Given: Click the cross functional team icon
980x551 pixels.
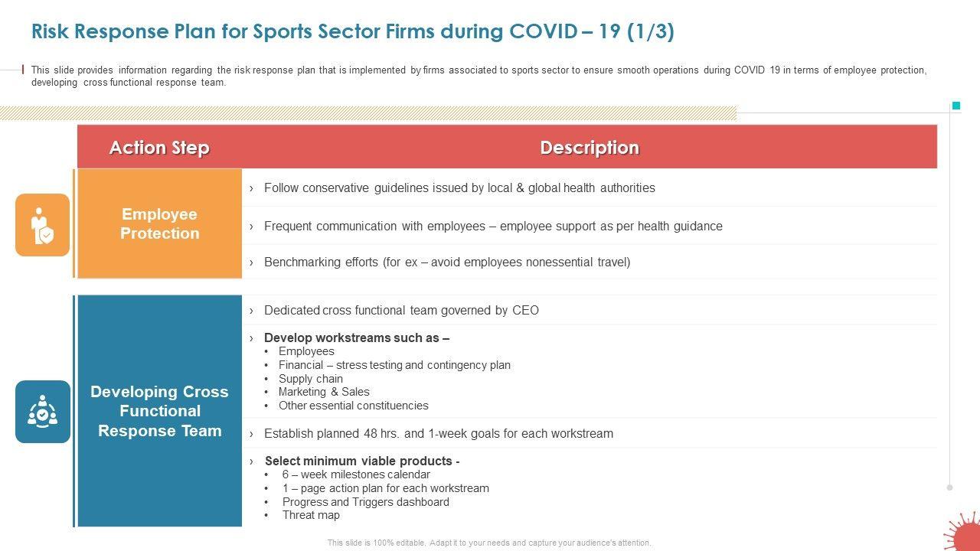Looking at the screenshot, I should click(43, 412).
